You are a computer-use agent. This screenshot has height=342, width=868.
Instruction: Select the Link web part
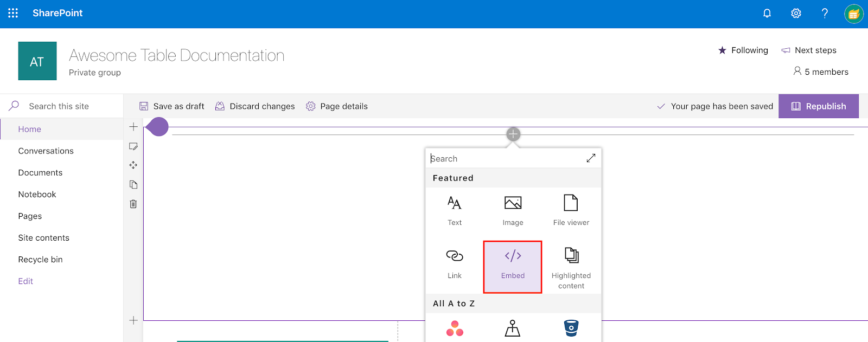(x=455, y=267)
